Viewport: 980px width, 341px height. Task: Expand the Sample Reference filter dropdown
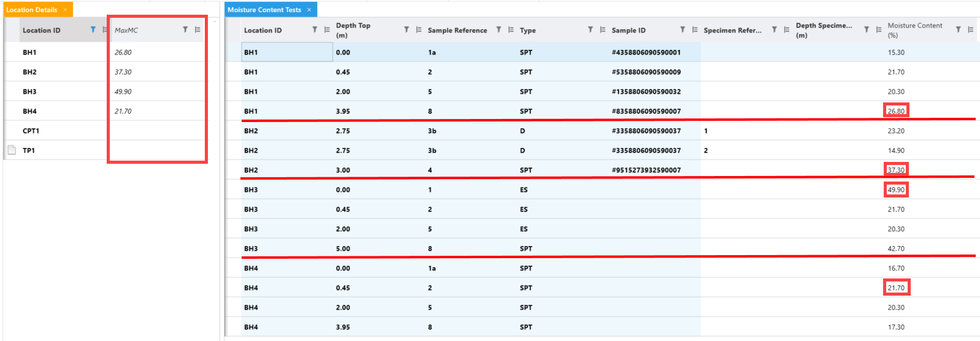click(499, 29)
